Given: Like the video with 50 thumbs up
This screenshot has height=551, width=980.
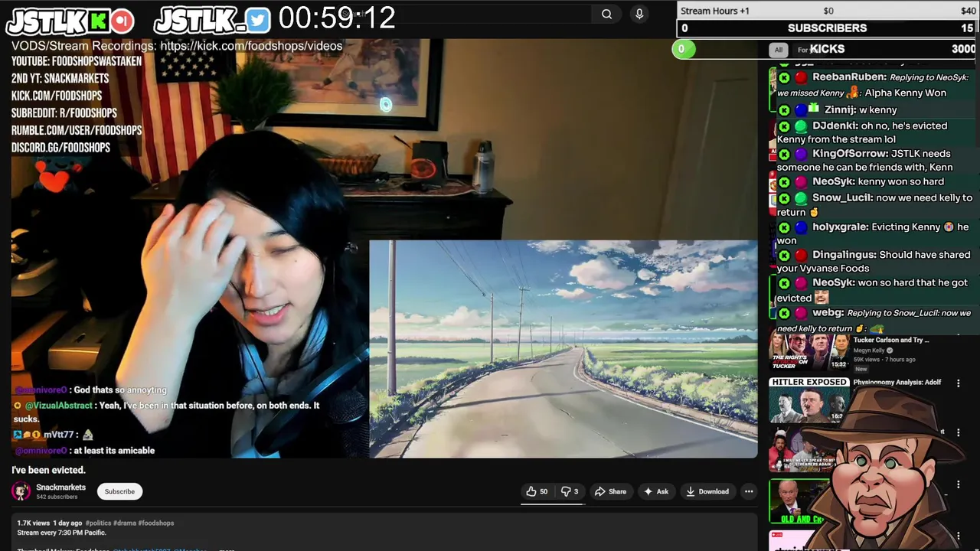Looking at the screenshot, I should pos(537,491).
